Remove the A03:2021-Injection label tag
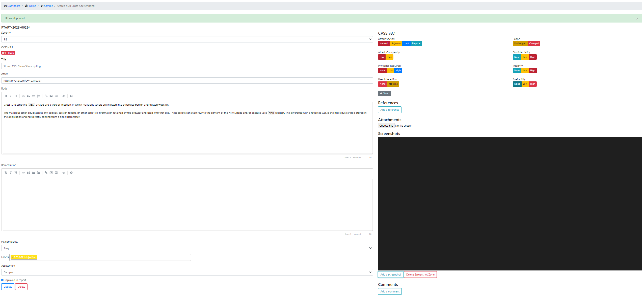Screen dimensions: 644x297 coord(13,257)
